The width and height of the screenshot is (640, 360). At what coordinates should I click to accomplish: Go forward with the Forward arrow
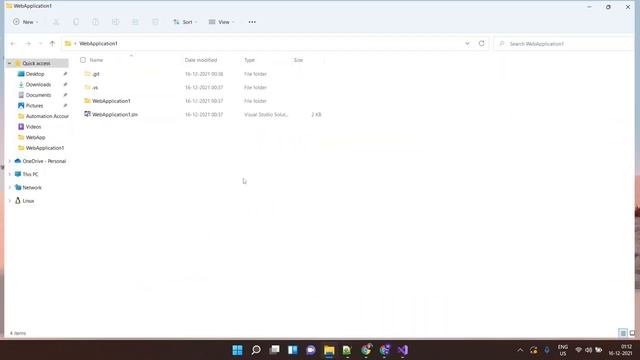click(28, 44)
